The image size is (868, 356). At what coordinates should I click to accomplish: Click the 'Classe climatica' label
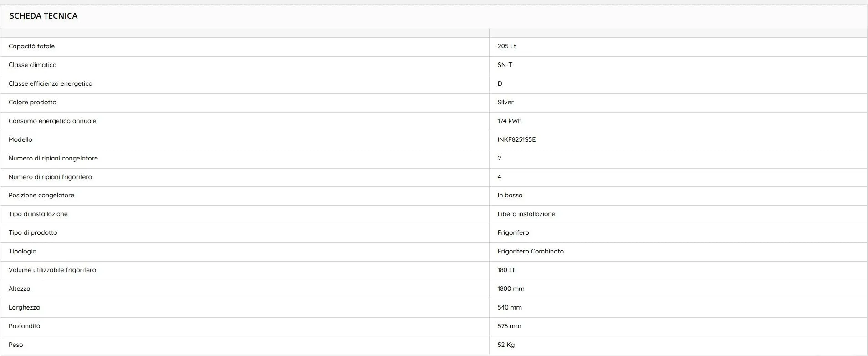point(32,65)
